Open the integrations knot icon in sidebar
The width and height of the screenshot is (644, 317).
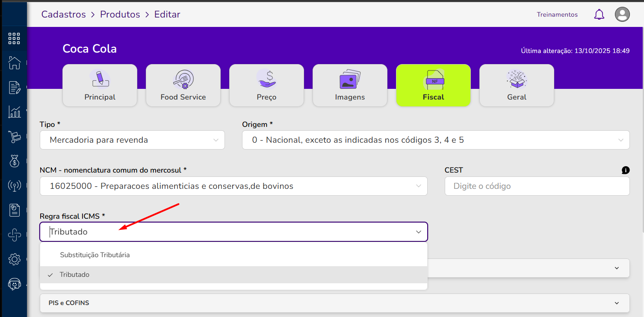pyautogui.click(x=14, y=235)
